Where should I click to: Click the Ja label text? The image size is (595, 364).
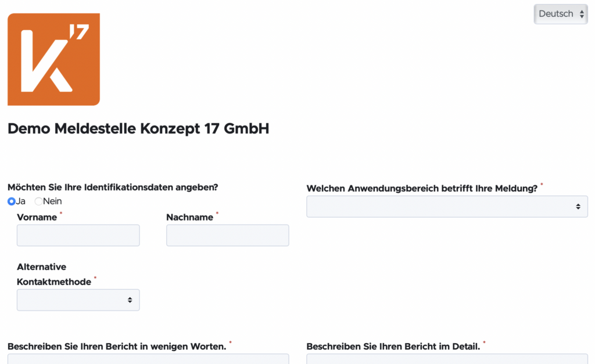click(21, 201)
